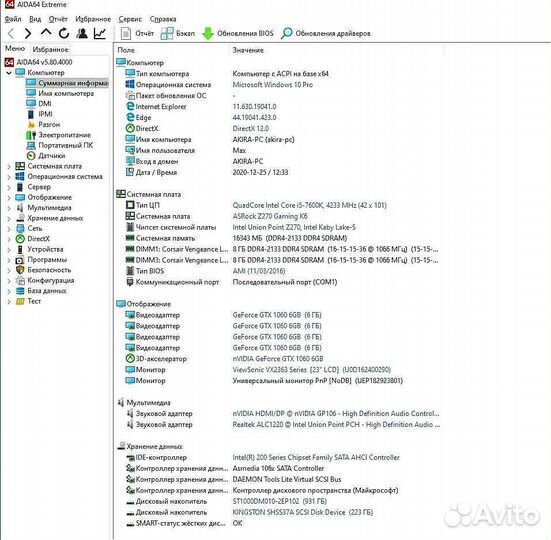Select the IPMI tree item
This screenshot has height=540, width=551.
[x=40, y=114]
